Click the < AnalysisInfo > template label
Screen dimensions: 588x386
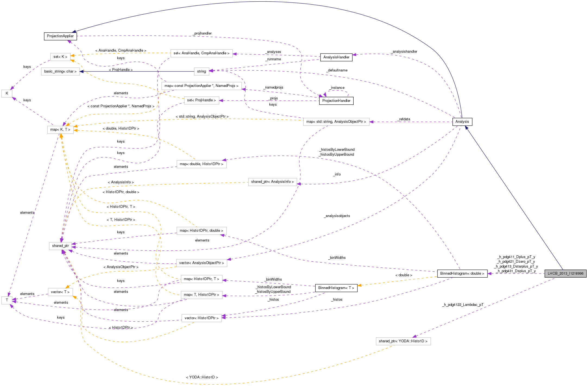(121, 182)
